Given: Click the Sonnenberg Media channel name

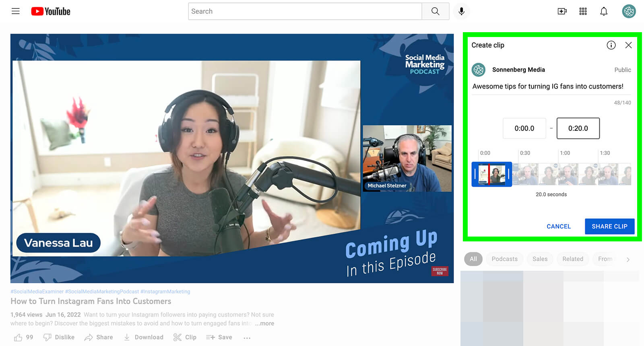Looking at the screenshot, I should (518, 70).
